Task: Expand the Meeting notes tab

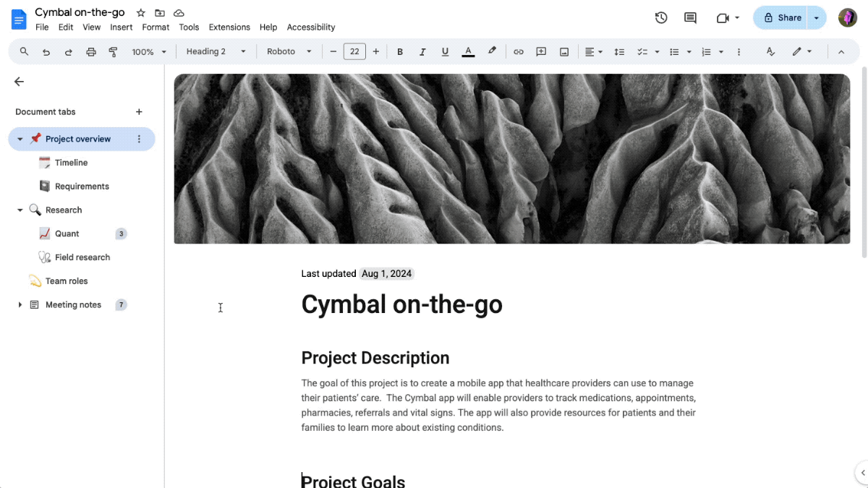Action: [x=20, y=304]
